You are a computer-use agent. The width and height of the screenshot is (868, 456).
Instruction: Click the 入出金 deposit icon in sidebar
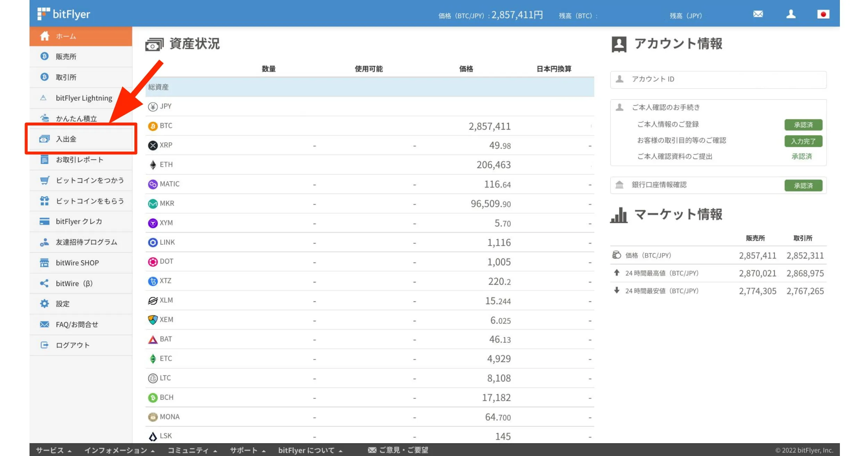click(44, 139)
